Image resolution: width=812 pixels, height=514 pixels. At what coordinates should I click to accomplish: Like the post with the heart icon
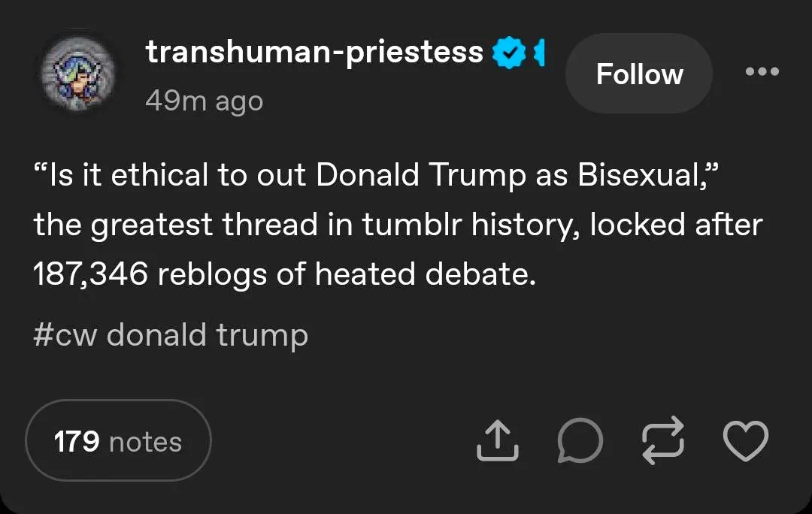coord(745,440)
